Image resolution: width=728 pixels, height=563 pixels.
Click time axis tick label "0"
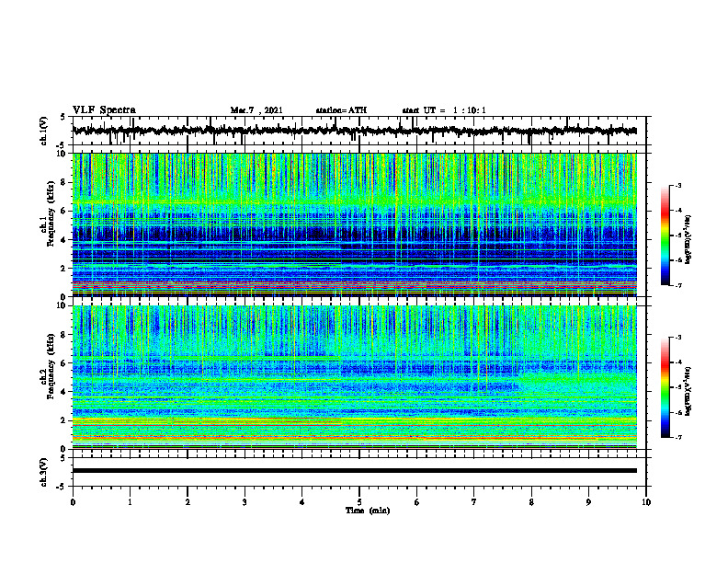tap(73, 502)
